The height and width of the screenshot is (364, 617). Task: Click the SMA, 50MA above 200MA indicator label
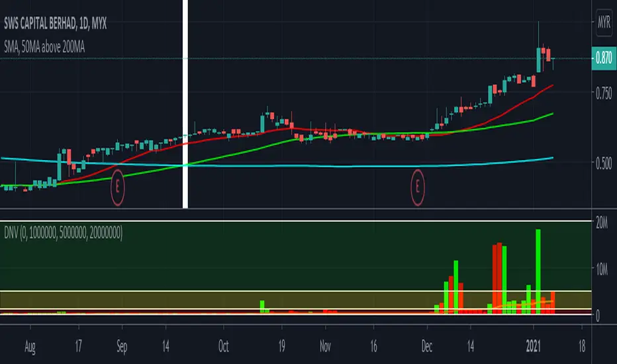point(44,47)
